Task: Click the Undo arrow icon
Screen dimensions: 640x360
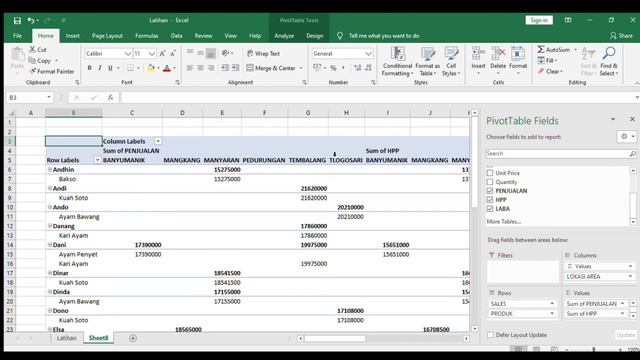Action: tap(31, 20)
